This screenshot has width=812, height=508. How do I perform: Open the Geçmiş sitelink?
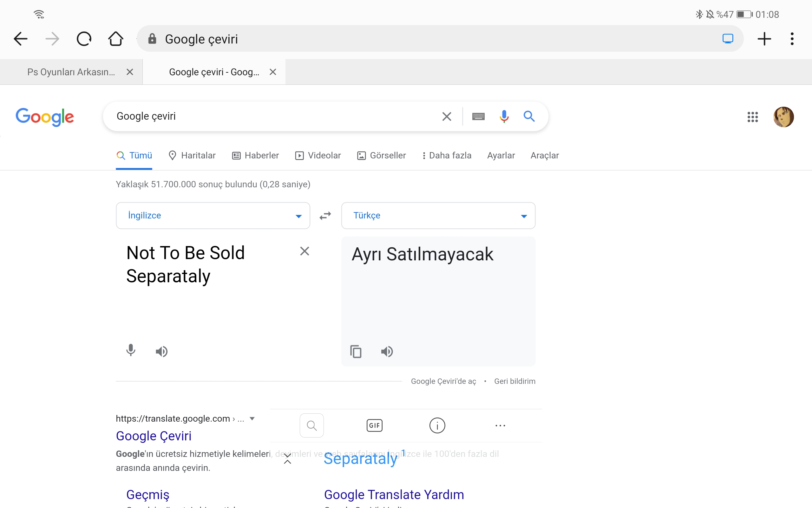pos(148,495)
